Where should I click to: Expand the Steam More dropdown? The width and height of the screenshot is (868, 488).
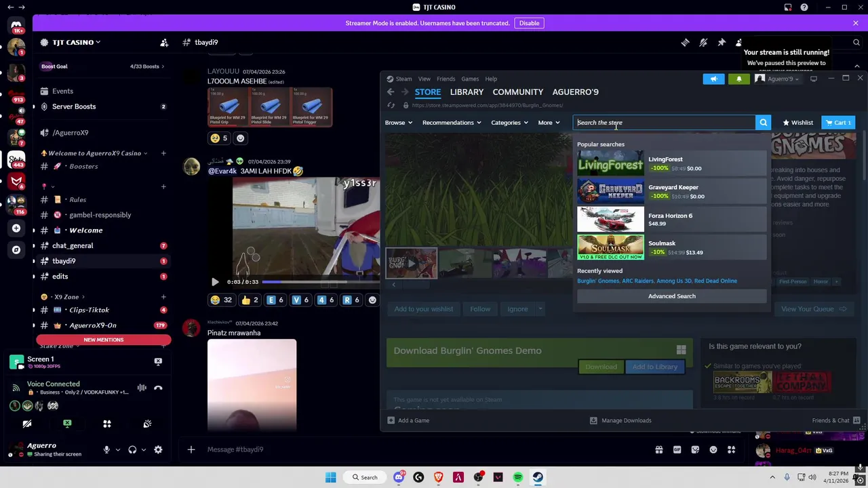pos(549,123)
